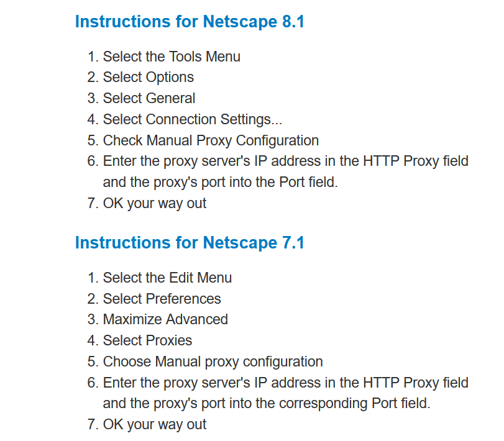The image size is (504, 441).
Task: Click the 'Instructions for Netscape 7.1' heading
Action: coord(190,243)
